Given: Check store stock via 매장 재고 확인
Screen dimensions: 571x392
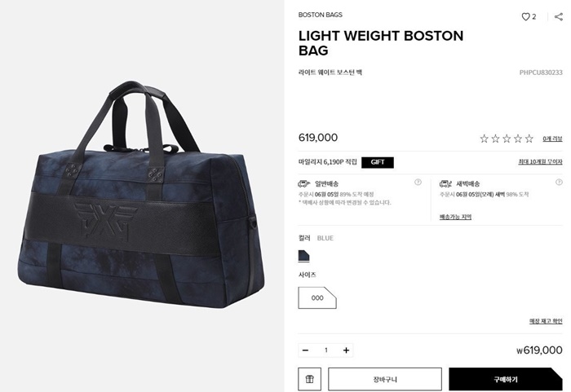Looking at the screenshot, I should tap(546, 321).
